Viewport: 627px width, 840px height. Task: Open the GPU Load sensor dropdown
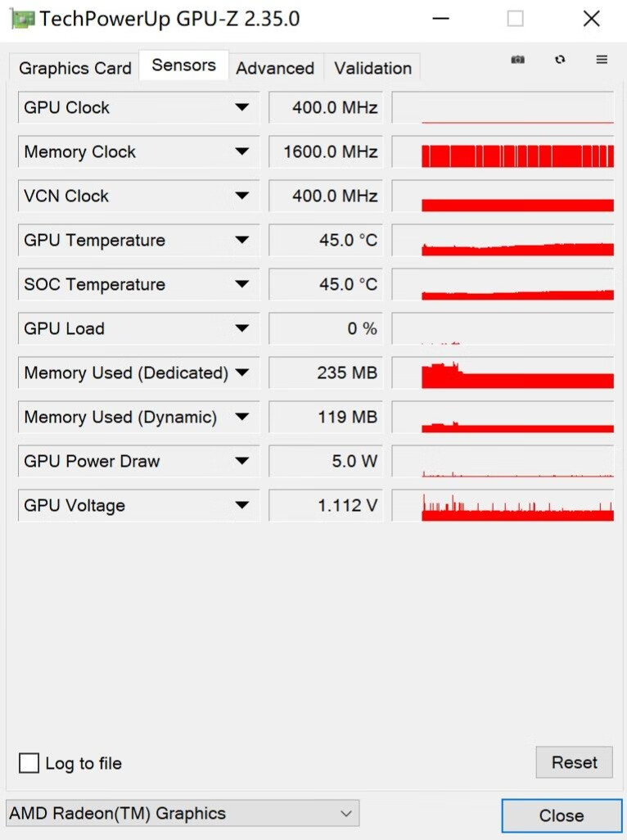tap(241, 328)
